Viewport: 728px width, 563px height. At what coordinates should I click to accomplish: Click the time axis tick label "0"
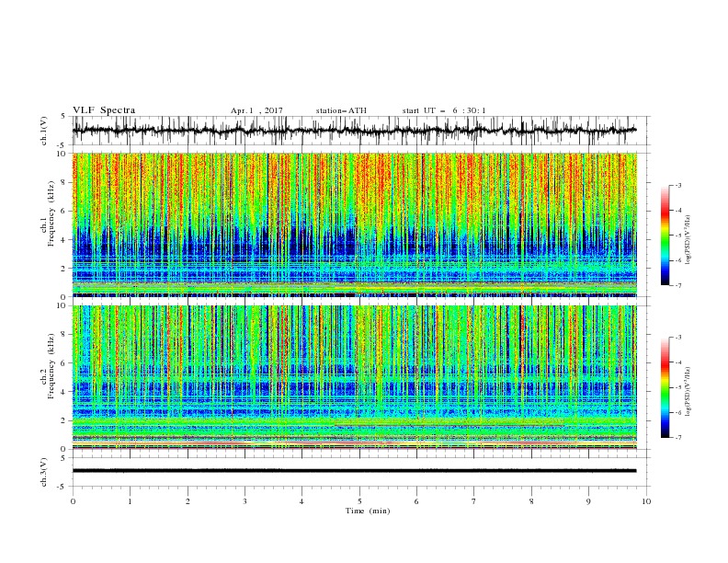(x=73, y=501)
